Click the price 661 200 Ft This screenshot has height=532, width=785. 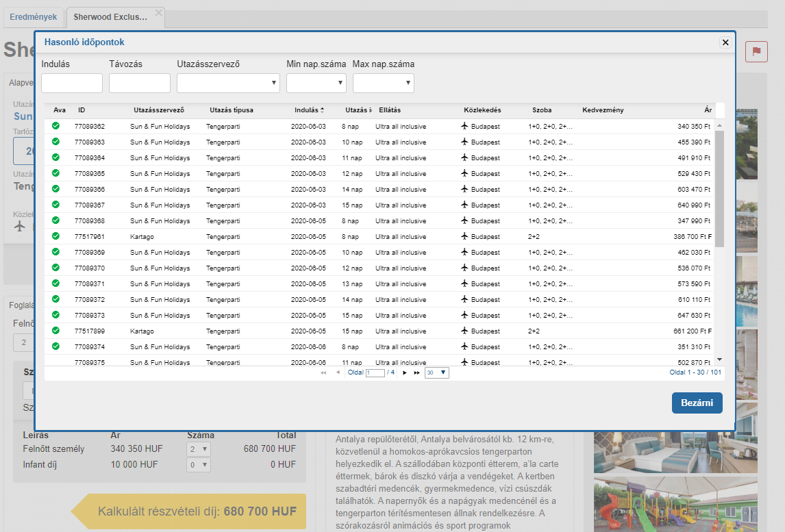tap(689, 331)
